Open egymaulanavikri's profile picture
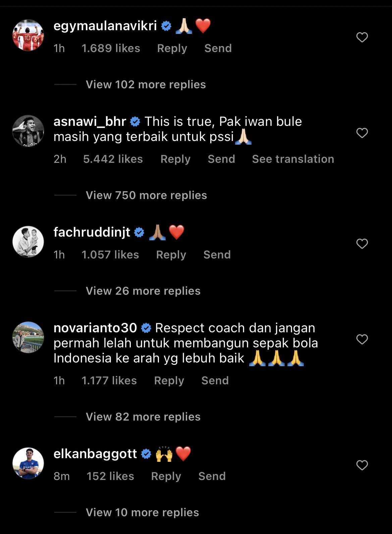392x534 pixels. coord(28,35)
